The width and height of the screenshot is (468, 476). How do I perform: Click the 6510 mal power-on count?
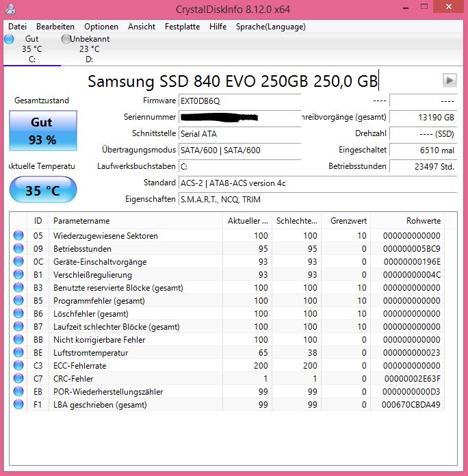(x=423, y=150)
